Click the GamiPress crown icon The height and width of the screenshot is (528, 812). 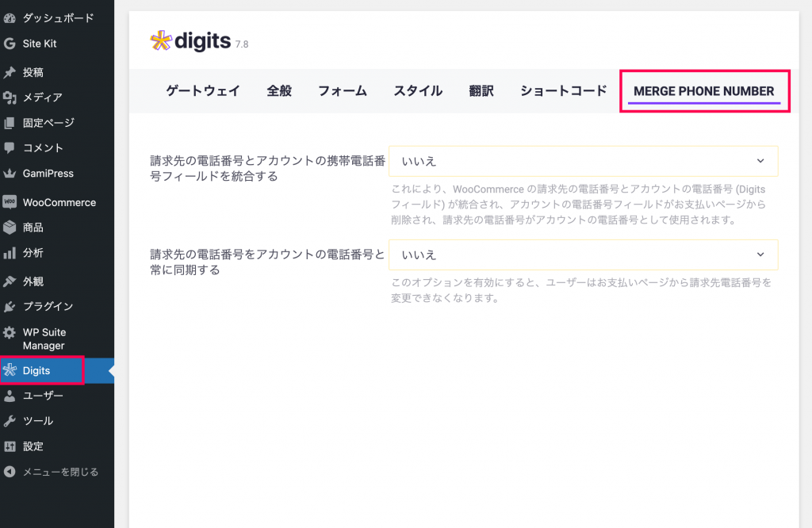(x=10, y=174)
